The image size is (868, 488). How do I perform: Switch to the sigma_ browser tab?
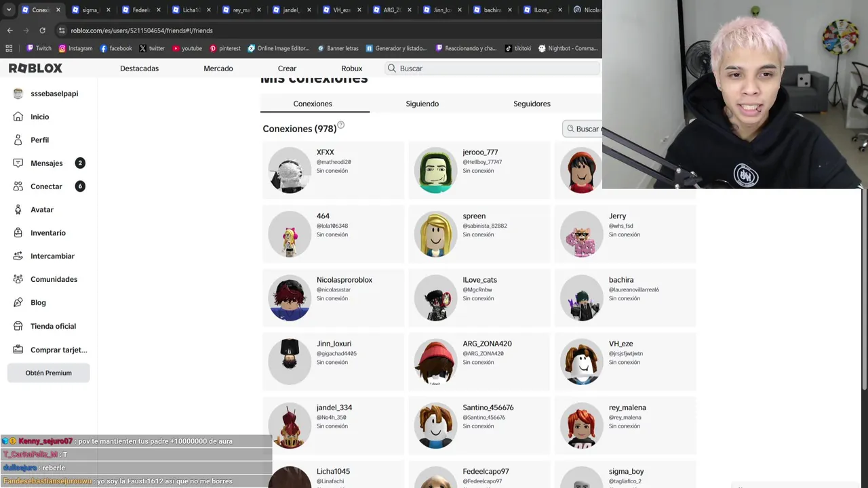pyautogui.click(x=90, y=10)
